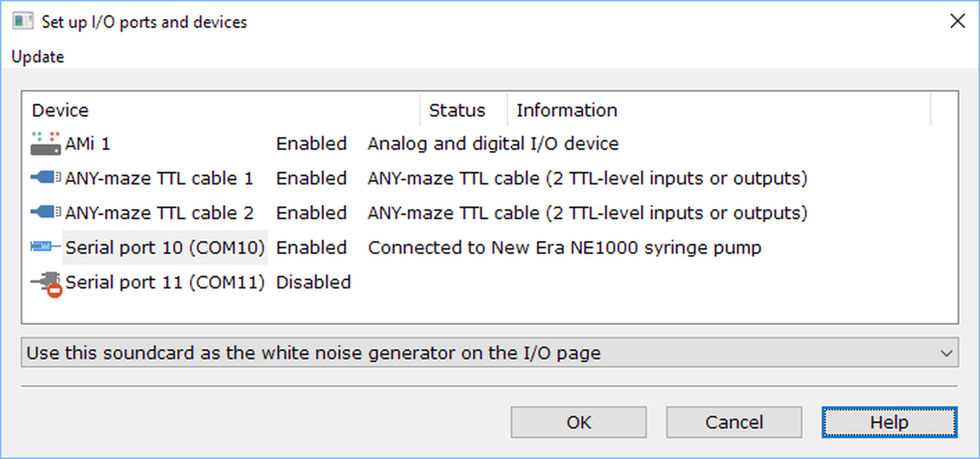The image size is (980, 459).
Task: Select the AMi 1 device name
Action: click(87, 144)
